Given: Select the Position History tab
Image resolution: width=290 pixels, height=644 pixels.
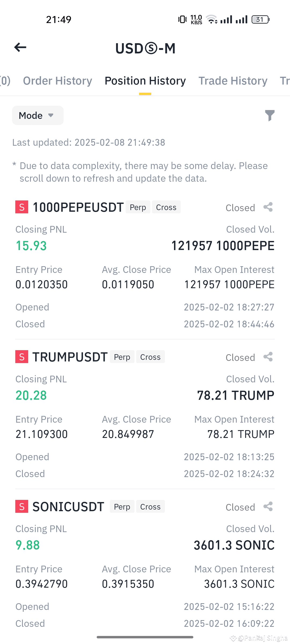Looking at the screenshot, I should click(145, 81).
